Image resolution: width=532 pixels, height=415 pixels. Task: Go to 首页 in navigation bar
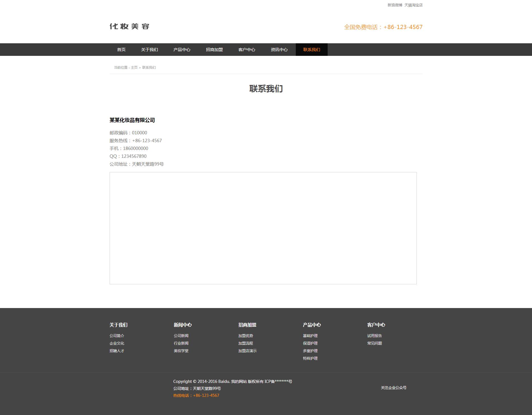pyautogui.click(x=121, y=50)
